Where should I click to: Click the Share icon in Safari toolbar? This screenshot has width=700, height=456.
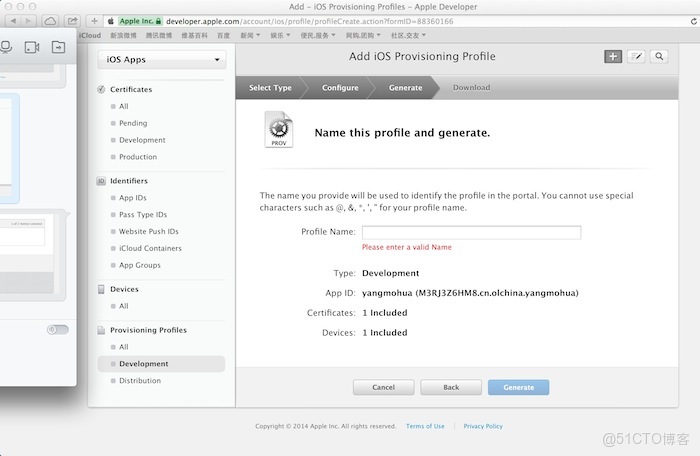tap(72, 21)
